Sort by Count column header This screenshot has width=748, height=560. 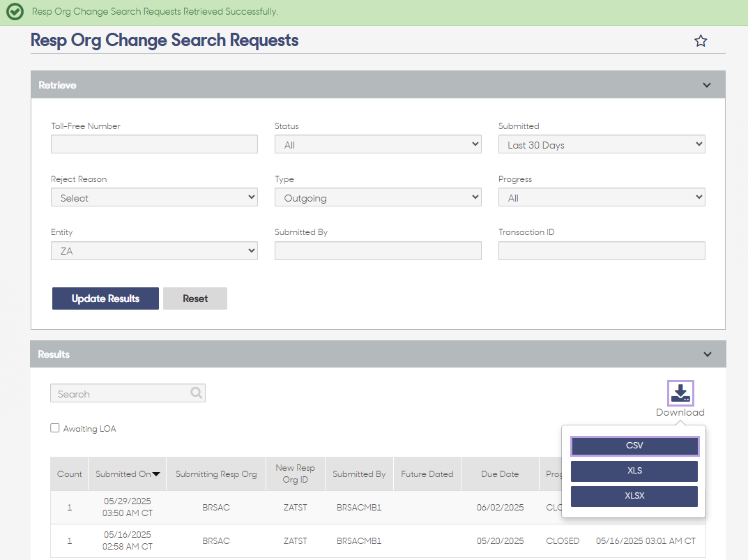[x=69, y=474]
